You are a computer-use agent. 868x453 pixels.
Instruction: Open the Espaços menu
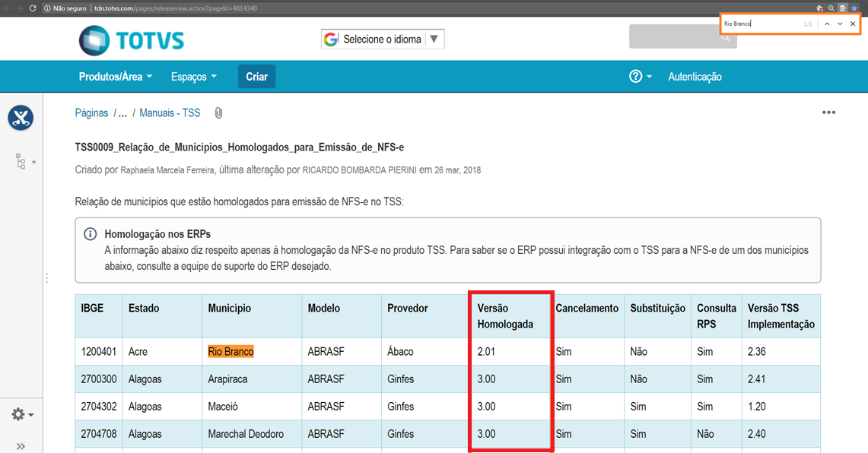194,77
